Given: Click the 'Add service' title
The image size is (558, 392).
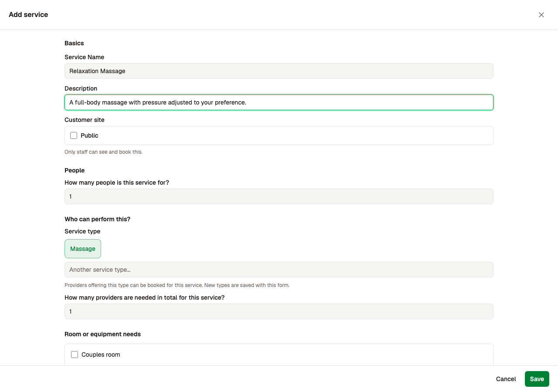Looking at the screenshot, I should click(x=28, y=15).
